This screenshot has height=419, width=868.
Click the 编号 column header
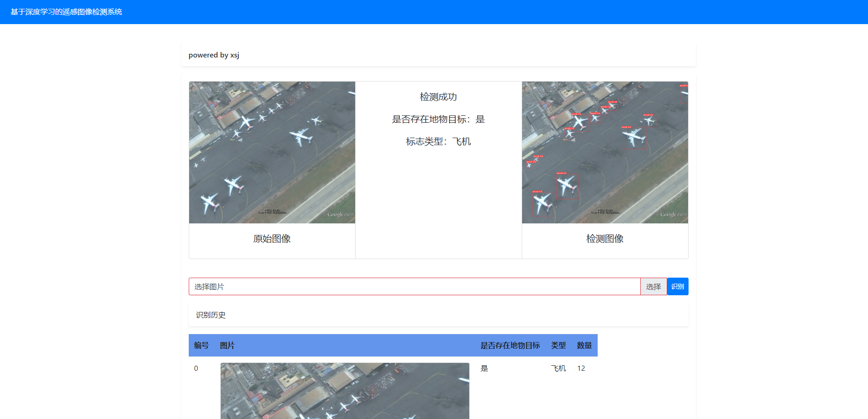point(201,345)
